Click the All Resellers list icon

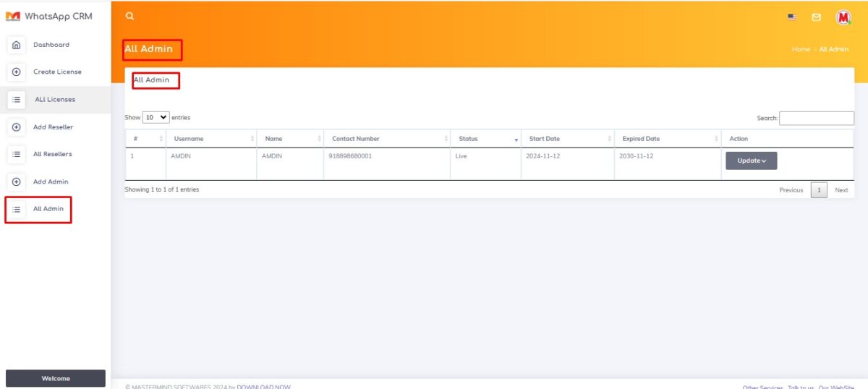(16, 155)
